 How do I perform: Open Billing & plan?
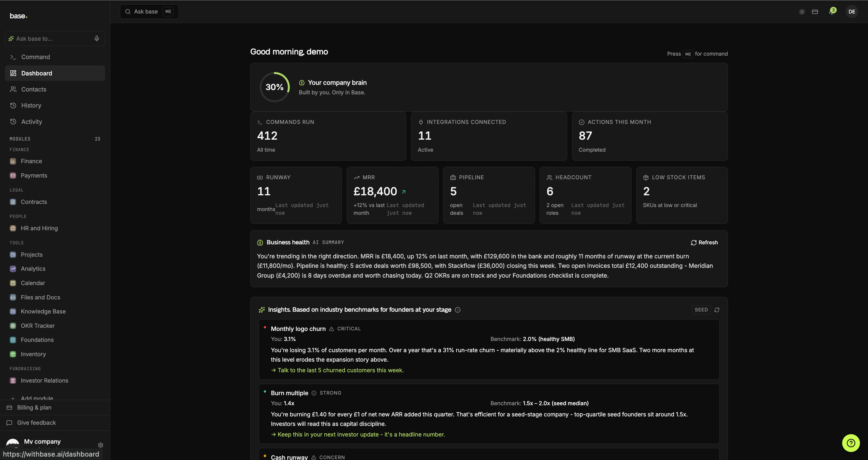pyautogui.click(x=55, y=408)
